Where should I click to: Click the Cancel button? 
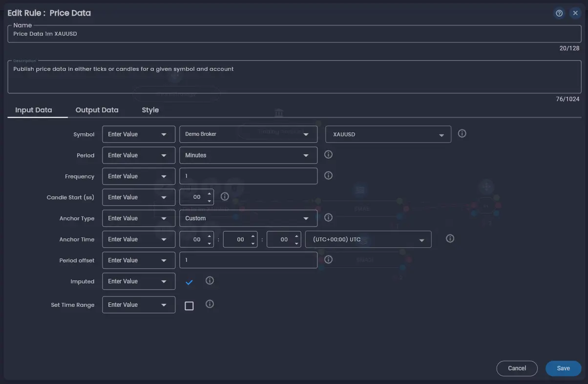pos(517,368)
